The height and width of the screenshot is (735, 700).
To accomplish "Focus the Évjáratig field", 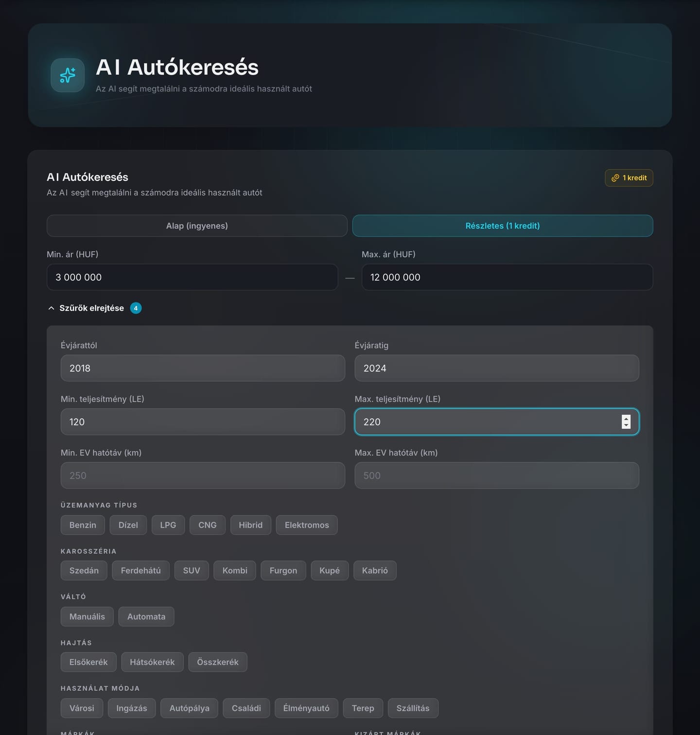I will pyautogui.click(x=497, y=368).
